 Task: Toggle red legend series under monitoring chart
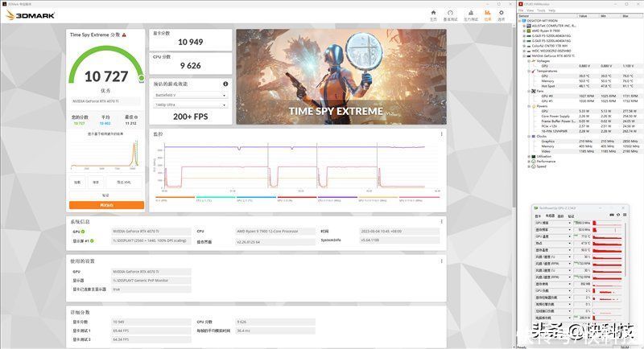coord(296,197)
